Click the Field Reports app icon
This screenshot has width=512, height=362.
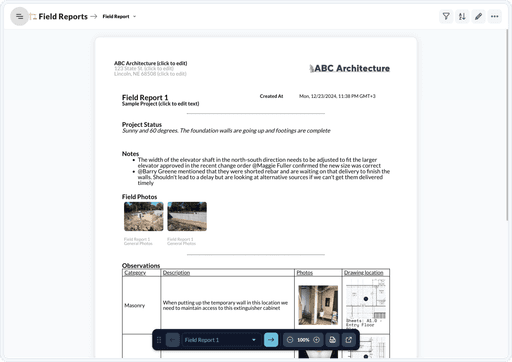(33, 16)
